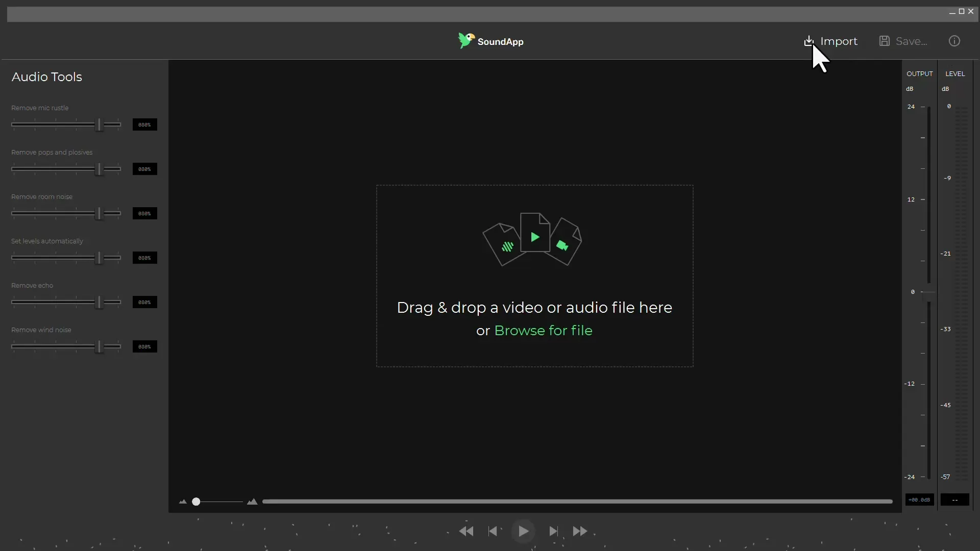Image resolution: width=980 pixels, height=551 pixels.
Task: Click the Remove echo label
Action: 32,286
